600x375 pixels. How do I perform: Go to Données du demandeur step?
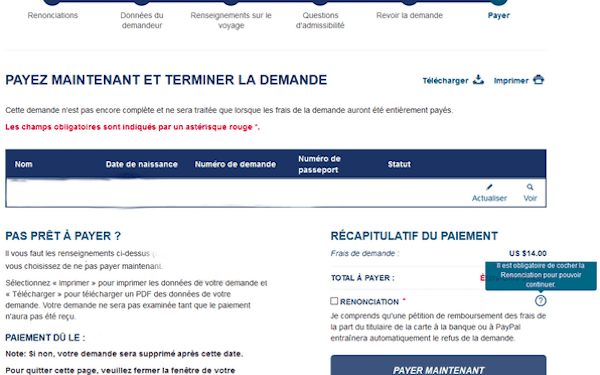pyautogui.click(x=142, y=20)
